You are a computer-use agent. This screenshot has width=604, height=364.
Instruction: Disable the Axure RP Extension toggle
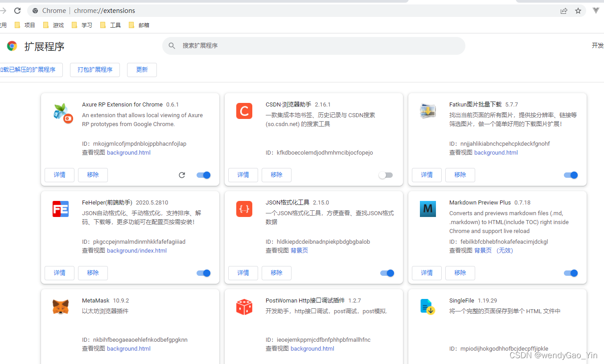204,175
